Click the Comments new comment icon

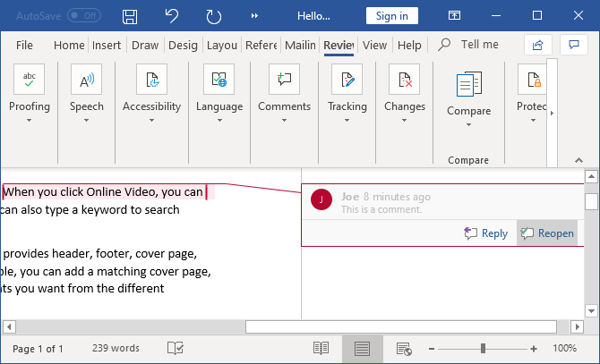[284, 80]
